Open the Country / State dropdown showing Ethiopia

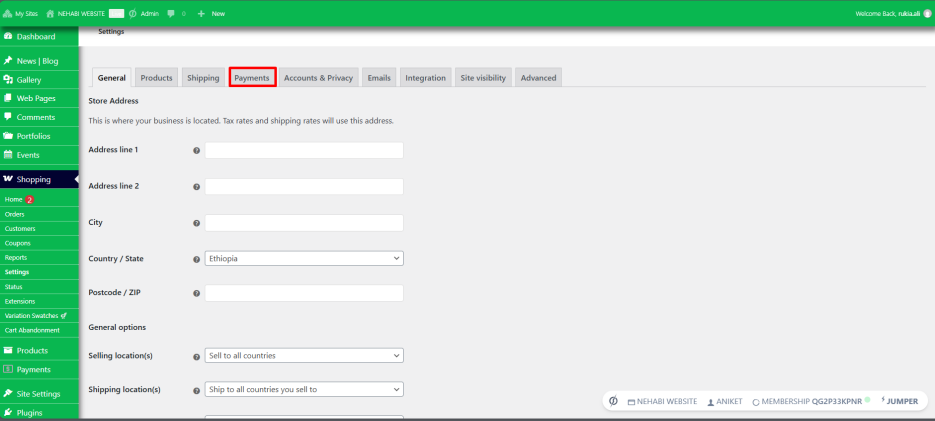pyautogui.click(x=304, y=259)
